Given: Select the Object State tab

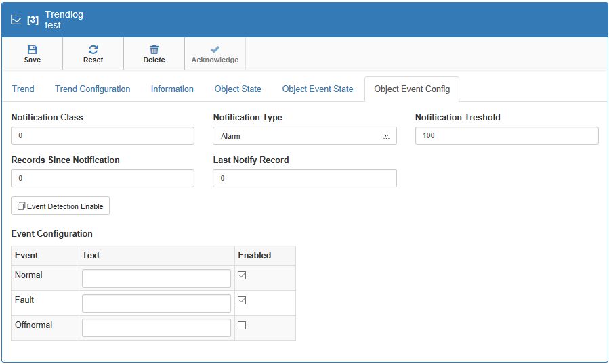Looking at the screenshot, I should click(x=238, y=89).
